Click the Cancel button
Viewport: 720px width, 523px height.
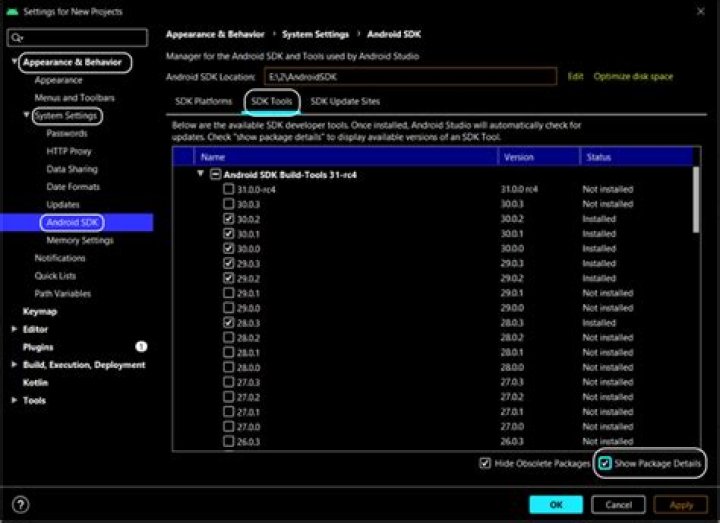(619, 505)
